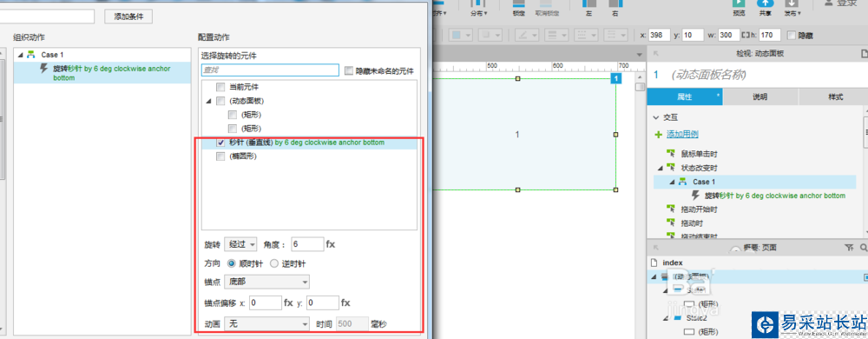Open the outer shadow dropdown
This screenshot has width=868, height=339.
click(x=490, y=35)
